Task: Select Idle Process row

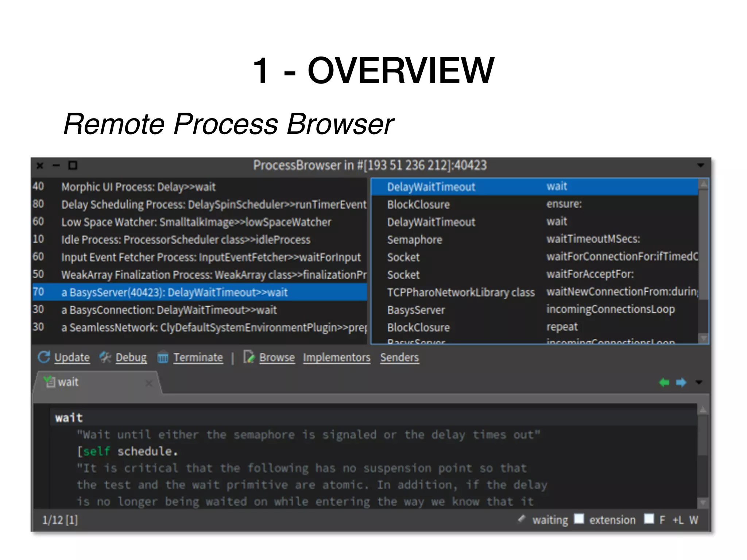Action: (x=200, y=240)
